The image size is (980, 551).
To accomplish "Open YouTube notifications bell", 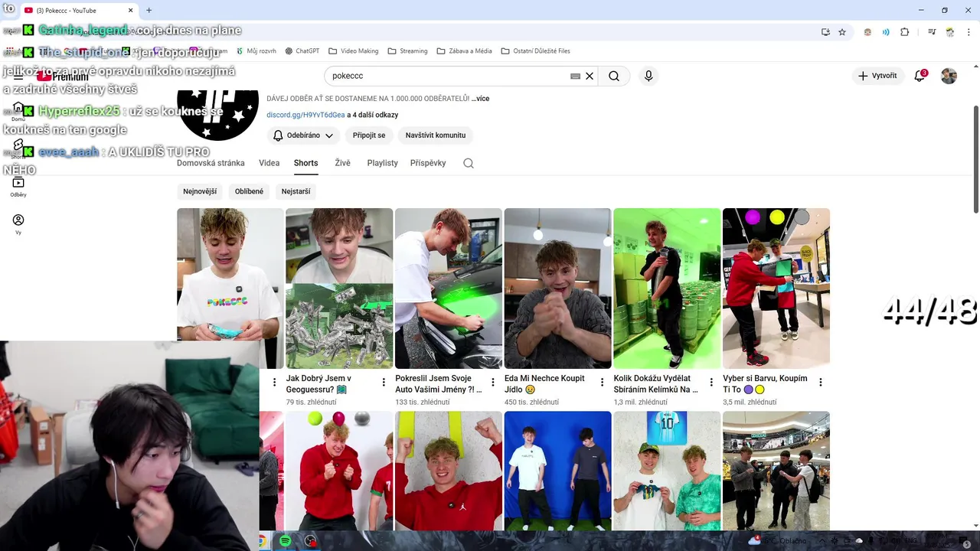I will coord(920,76).
